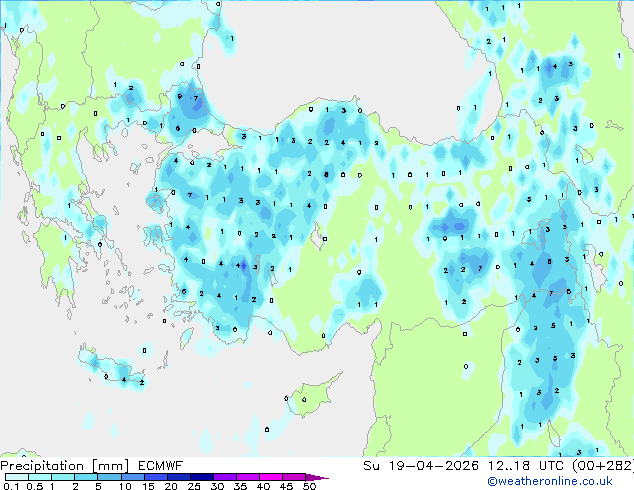Click the legend label 50
The image size is (634, 490).
pos(310,486)
